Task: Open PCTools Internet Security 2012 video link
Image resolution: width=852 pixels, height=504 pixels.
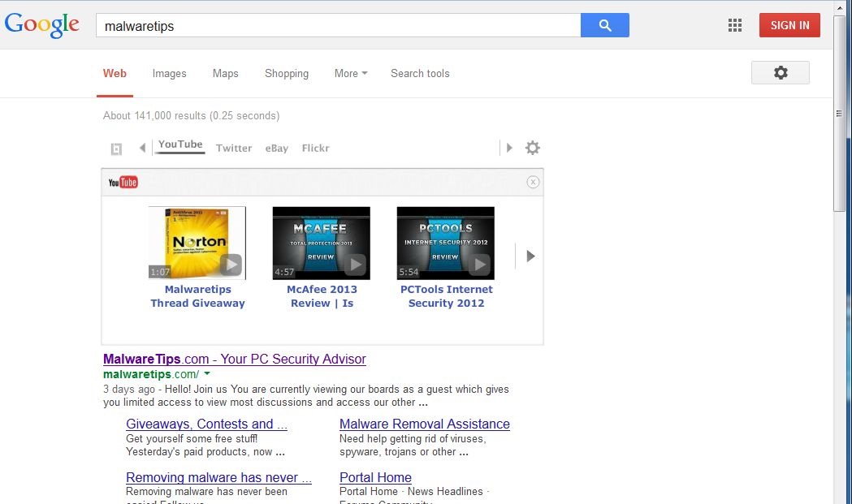Action: click(x=447, y=296)
